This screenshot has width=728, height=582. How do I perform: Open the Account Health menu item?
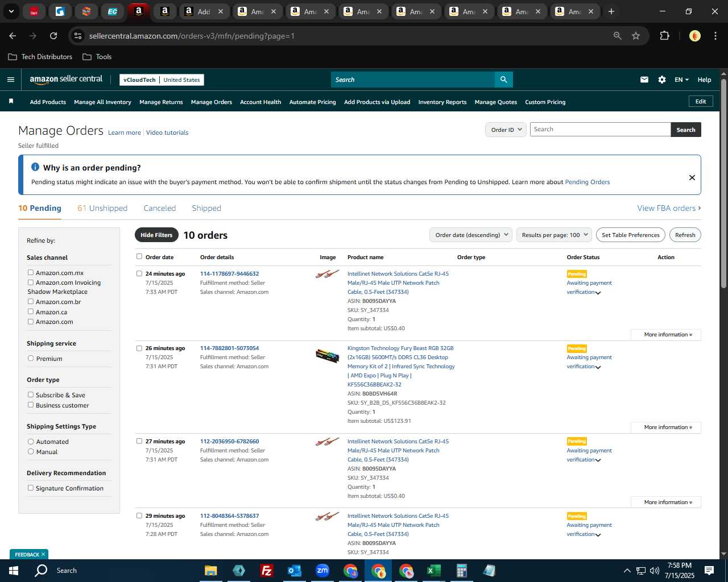point(260,102)
